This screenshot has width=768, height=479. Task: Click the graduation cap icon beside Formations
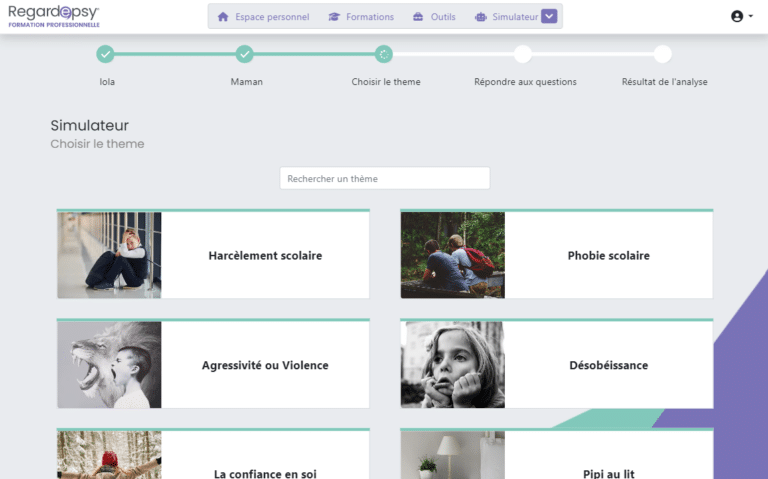pyautogui.click(x=334, y=17)
